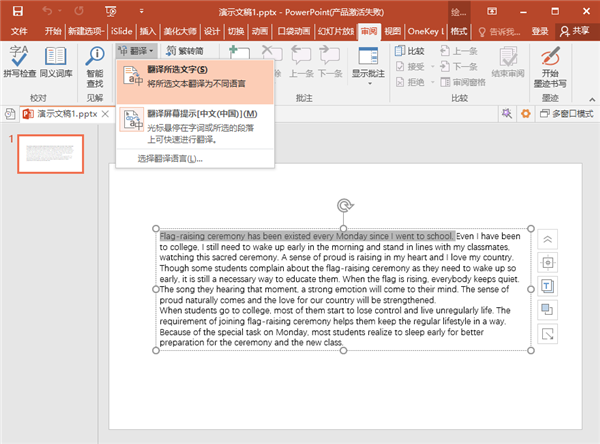Click 接受 accept change
600x444 pixels.
pyautogui.click(x=410, y=67)
